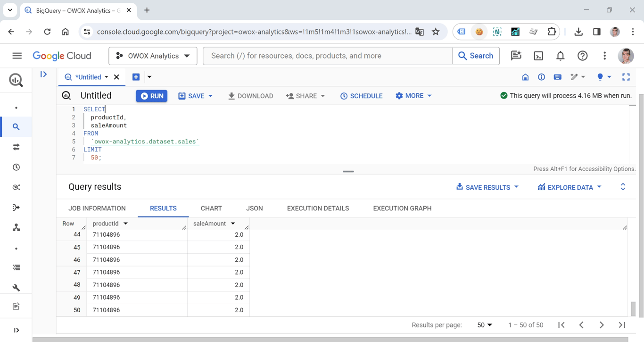Open dropdown next to new query button
This screenshot has height=342, width=644.
coord(149,77)
